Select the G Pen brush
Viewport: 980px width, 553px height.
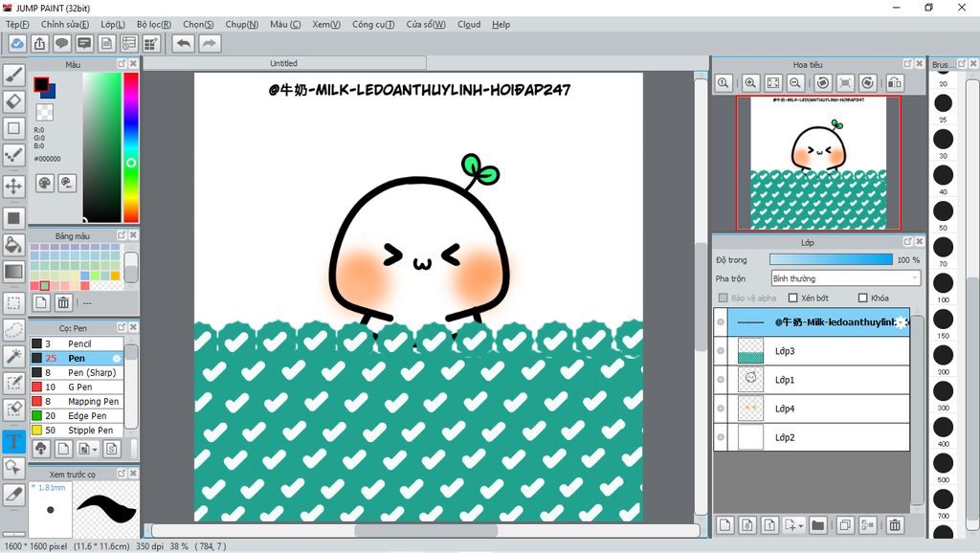(77, 387)
